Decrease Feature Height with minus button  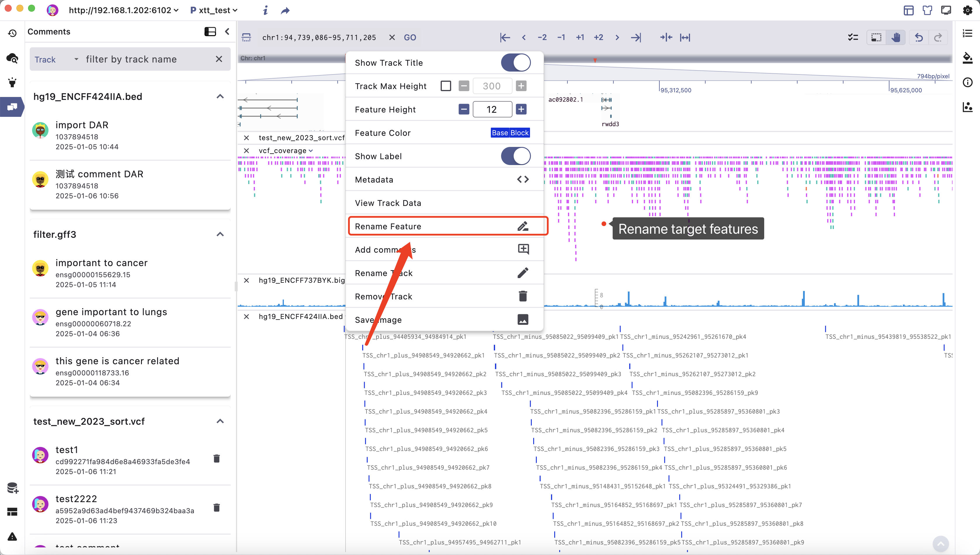click(x=464, y=110)
